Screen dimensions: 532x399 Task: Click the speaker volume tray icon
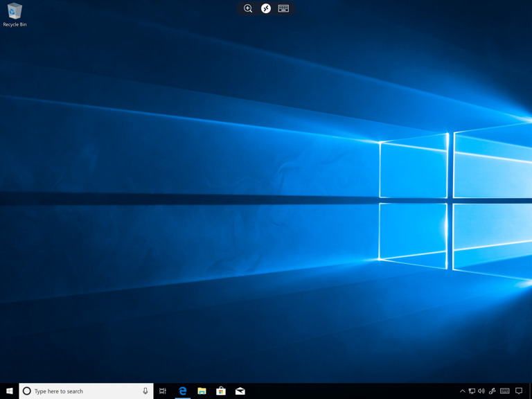tap(481, 391)
